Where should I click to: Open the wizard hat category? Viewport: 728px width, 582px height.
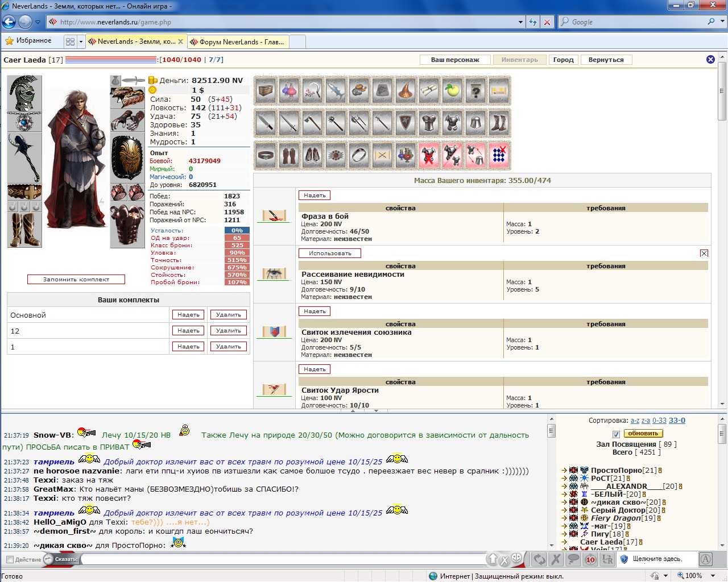(x=406, y=91)
